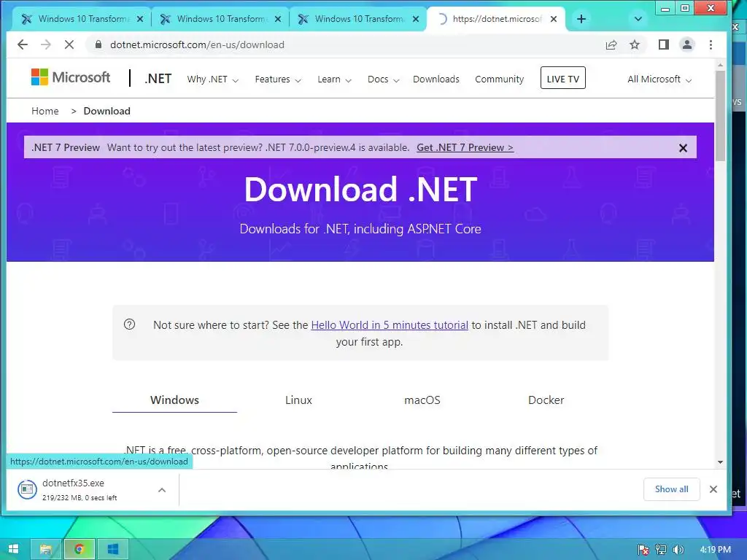Select the Docker platform tab

[546, 400]
